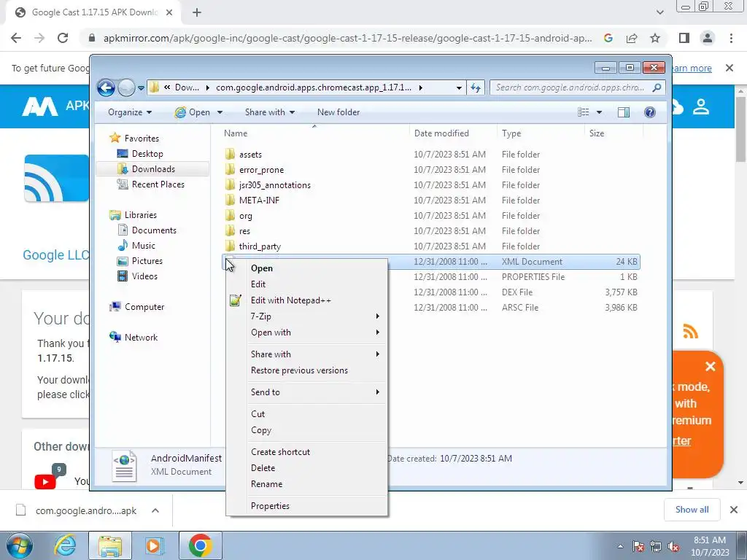Click Show all downloads button
Screen dimensions: 747x560
tap(692, 510)
